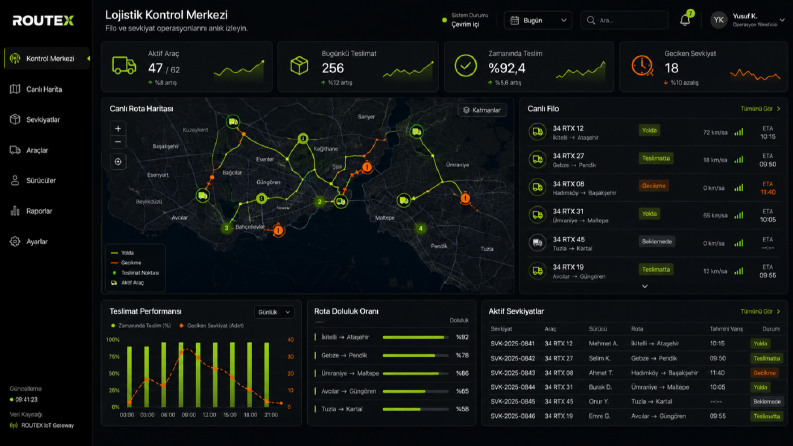This screenshot has width=793, height=446.
Task: Click the Ara search field
Action: coord(624,20)
